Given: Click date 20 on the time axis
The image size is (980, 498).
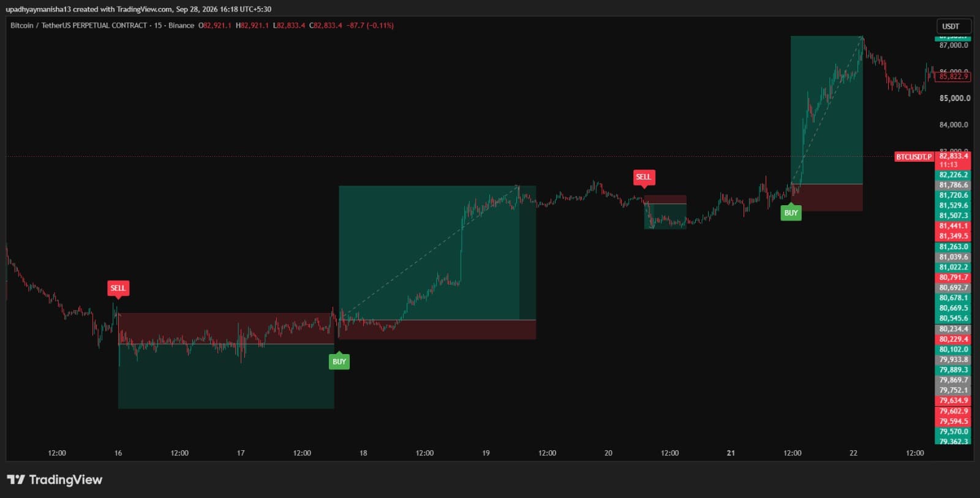Looking at the screenshot, I should click(608, 453).
